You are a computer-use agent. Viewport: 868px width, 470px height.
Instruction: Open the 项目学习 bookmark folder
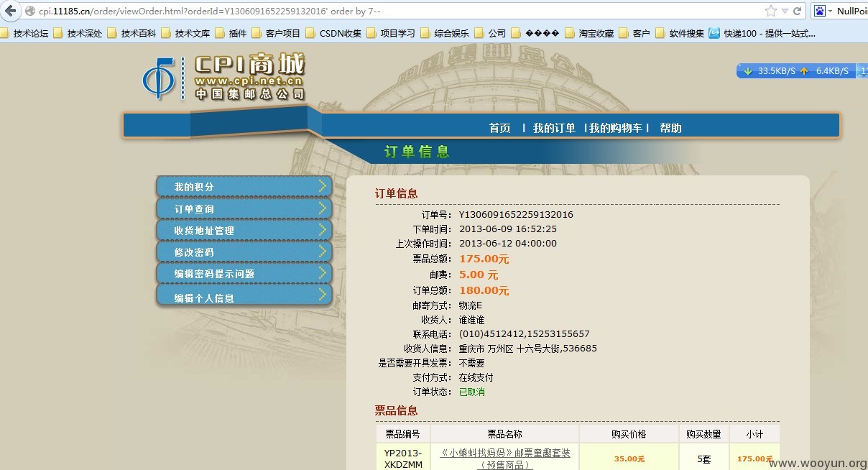[391, 33]
